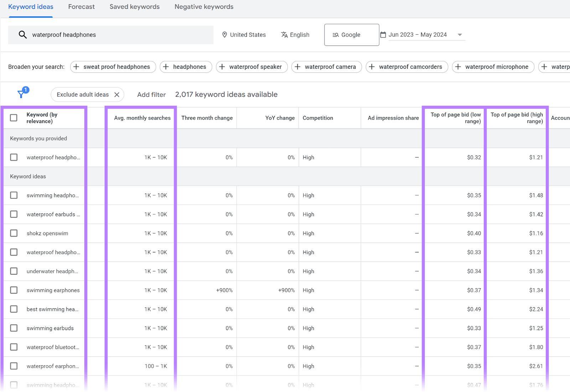Click the Google search network icon
The width and height of the screenshot is (570, 392).
tap(336, 35)
